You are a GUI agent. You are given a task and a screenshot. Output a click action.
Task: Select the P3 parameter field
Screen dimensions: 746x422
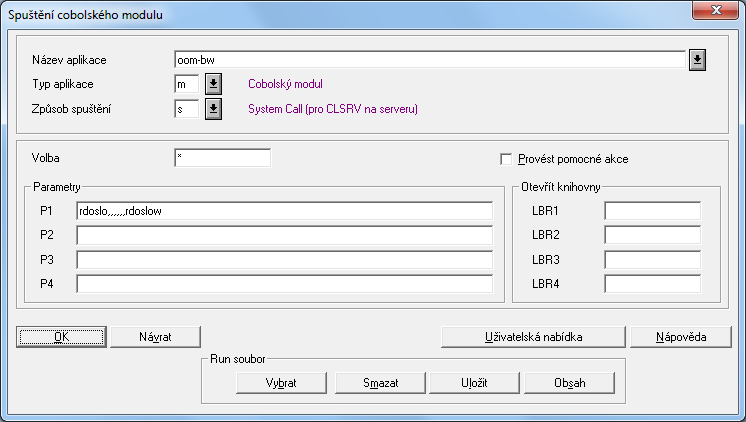click(x=284, y=259)
